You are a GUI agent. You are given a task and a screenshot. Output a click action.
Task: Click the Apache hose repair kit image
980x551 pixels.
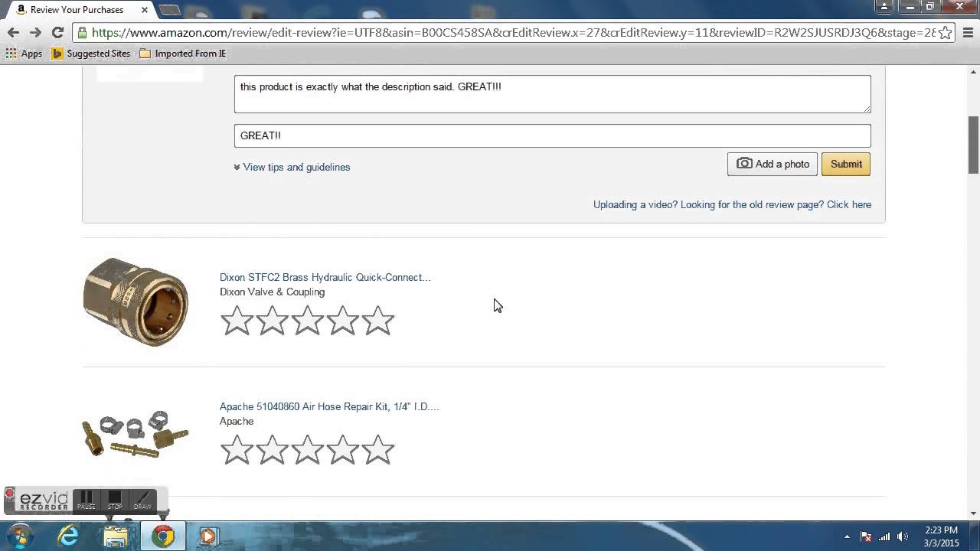click(x=136, y=434)
